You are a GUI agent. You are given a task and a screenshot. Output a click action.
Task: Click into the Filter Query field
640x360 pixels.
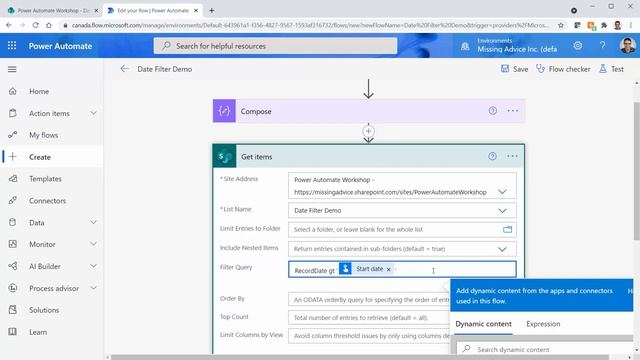[x=402, y=269]
